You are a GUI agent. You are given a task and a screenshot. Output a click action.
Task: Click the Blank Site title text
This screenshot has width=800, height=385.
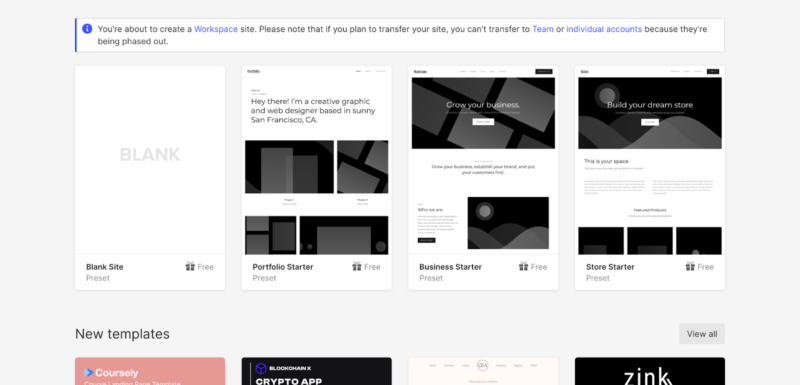tap(105, 267)
